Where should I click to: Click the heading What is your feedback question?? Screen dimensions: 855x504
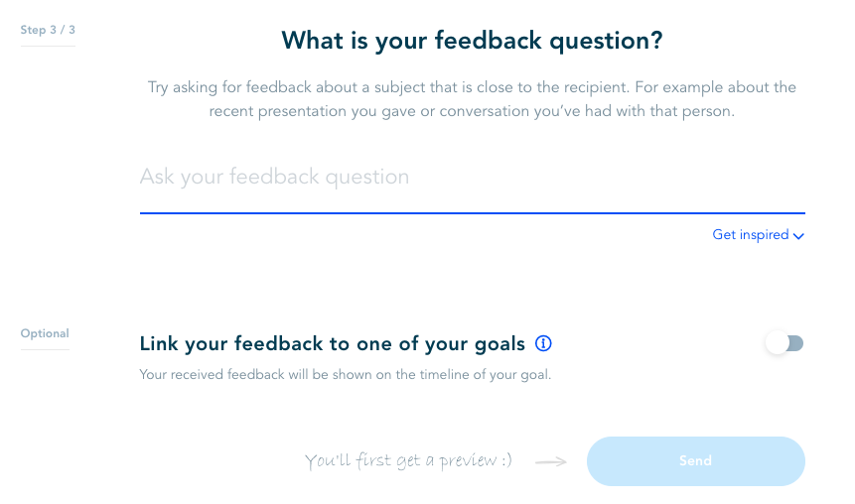click(x=473, y=41)
